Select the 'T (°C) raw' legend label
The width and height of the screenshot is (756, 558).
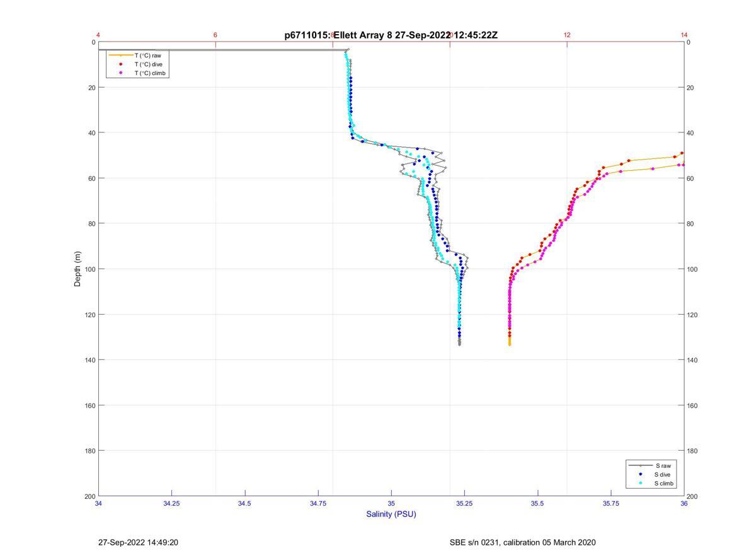148,55
